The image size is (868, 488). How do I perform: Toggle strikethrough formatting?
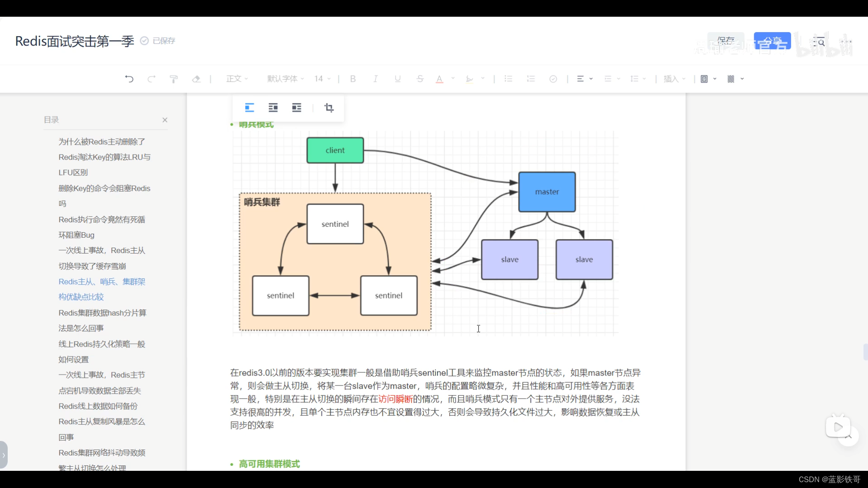tap(420, 79)
